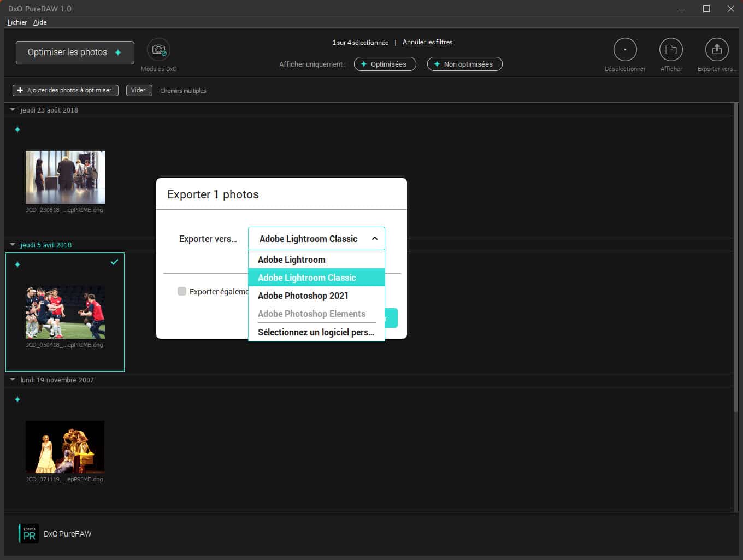Select the JCD_071119 stage photo thumbnail
Image resolution: width=743 pixels, height=560 pixels.
[65, 446]
